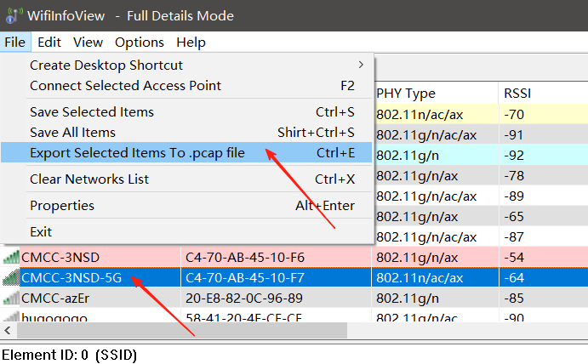Click RSSI value -78
Viewport: 588px width, 364px height.
coord(514,176)
